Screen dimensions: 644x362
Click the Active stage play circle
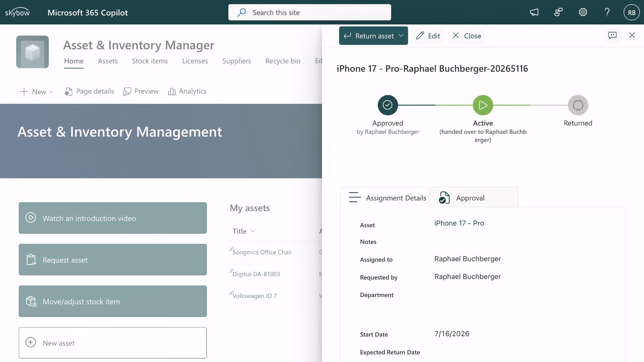click(483, 105)
